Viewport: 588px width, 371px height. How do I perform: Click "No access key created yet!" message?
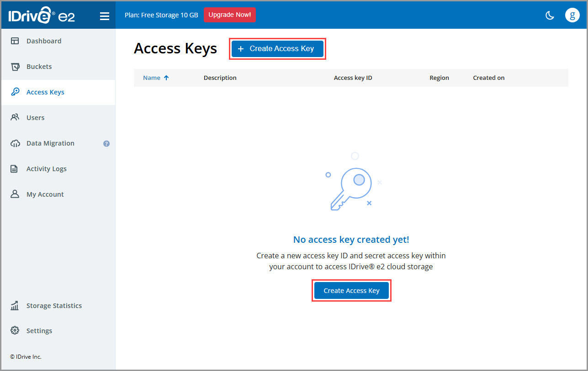click(x=351, y=240)
